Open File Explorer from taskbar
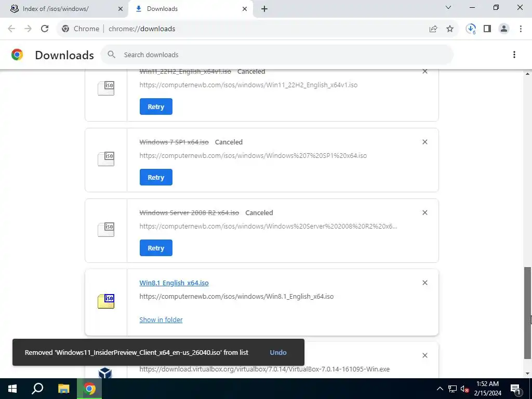Viewport: 532px width, 399px height. coord(63,389)
